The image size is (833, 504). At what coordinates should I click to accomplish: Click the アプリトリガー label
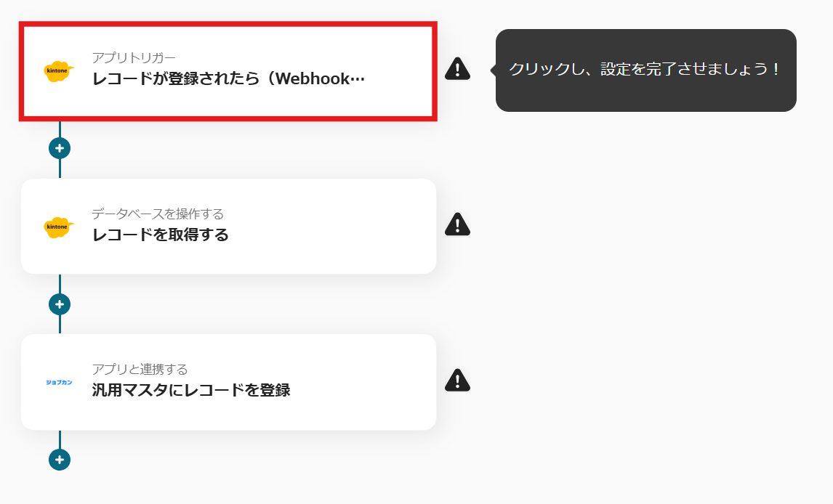pyautogui.click(x=134, y=57)
